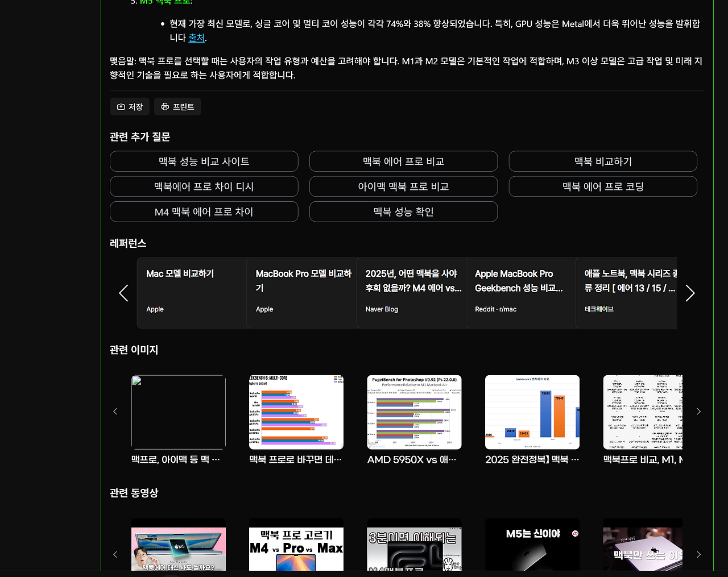Click the '맥북 성능 확인' suggestion chip
Screen dimensions: 728x577
coord(403,211)
